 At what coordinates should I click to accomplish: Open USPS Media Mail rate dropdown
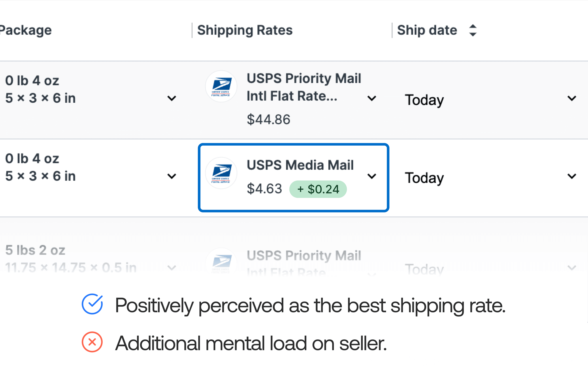372,176
